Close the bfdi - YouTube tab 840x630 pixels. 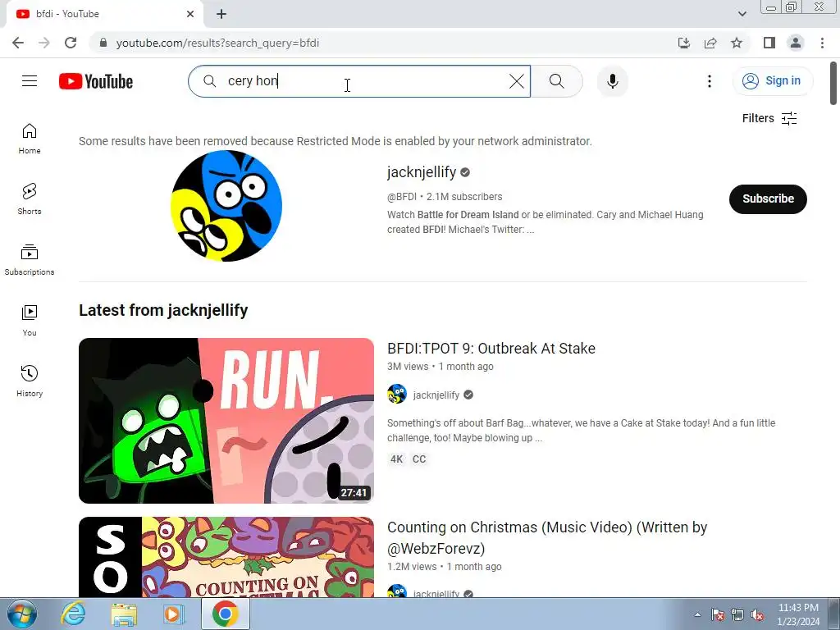pyautogui.click(x=190, y=14)
